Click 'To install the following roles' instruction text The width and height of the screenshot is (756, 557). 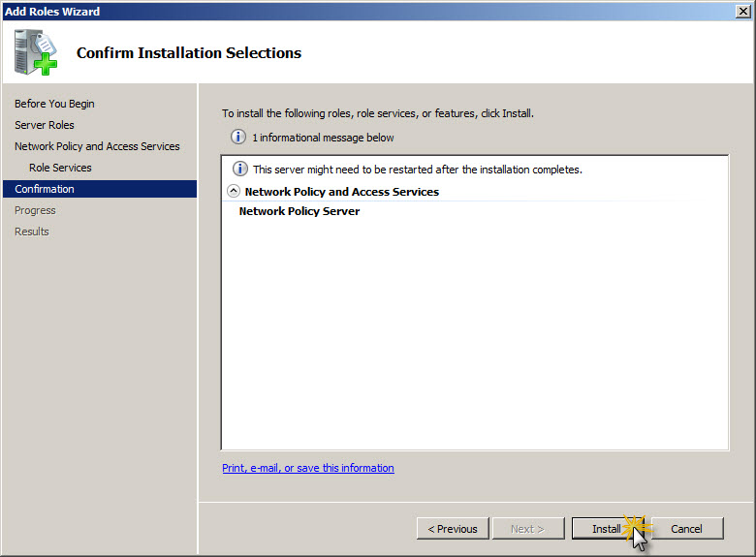(x=378, y=113)
